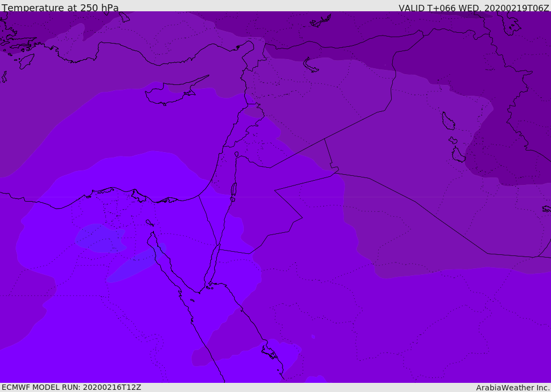The height and width of the screenshot is (392, 551).
Task: Click on the Dead Sea outline
Action: 234,190
